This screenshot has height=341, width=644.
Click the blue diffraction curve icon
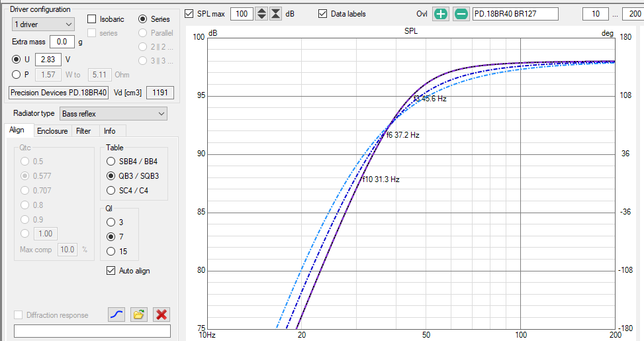116,315
